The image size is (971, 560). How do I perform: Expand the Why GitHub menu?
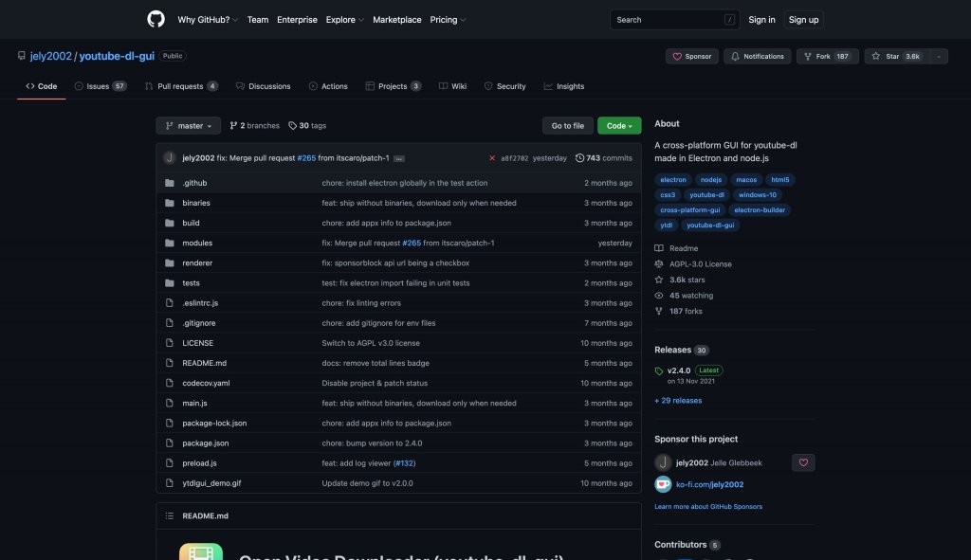(x=208, y=20)
